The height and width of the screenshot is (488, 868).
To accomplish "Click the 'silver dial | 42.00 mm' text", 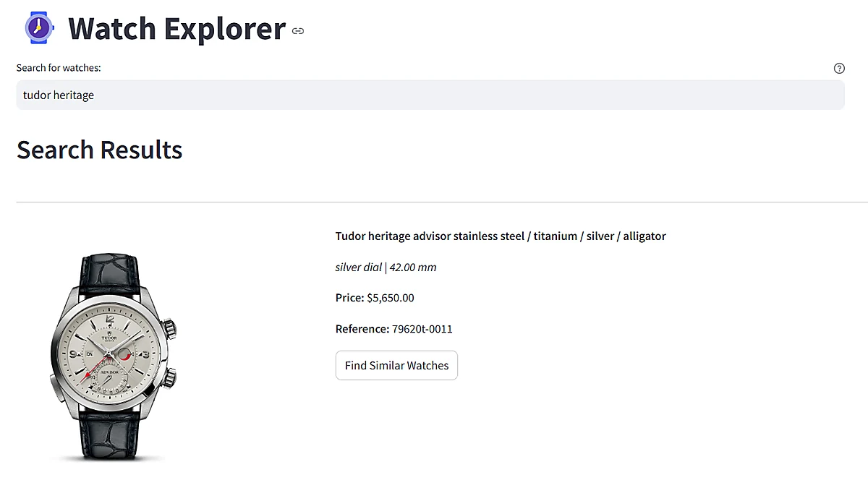I will [x=386, y=267].
